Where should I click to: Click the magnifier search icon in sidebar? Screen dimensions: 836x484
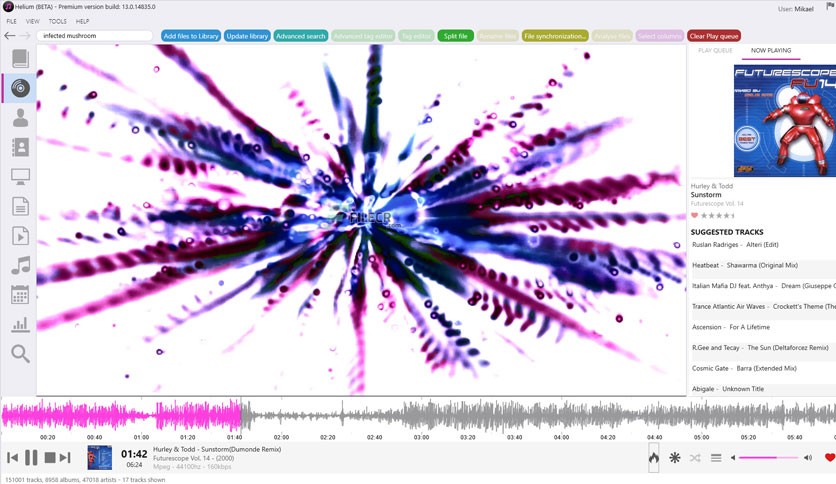[20, 354]
